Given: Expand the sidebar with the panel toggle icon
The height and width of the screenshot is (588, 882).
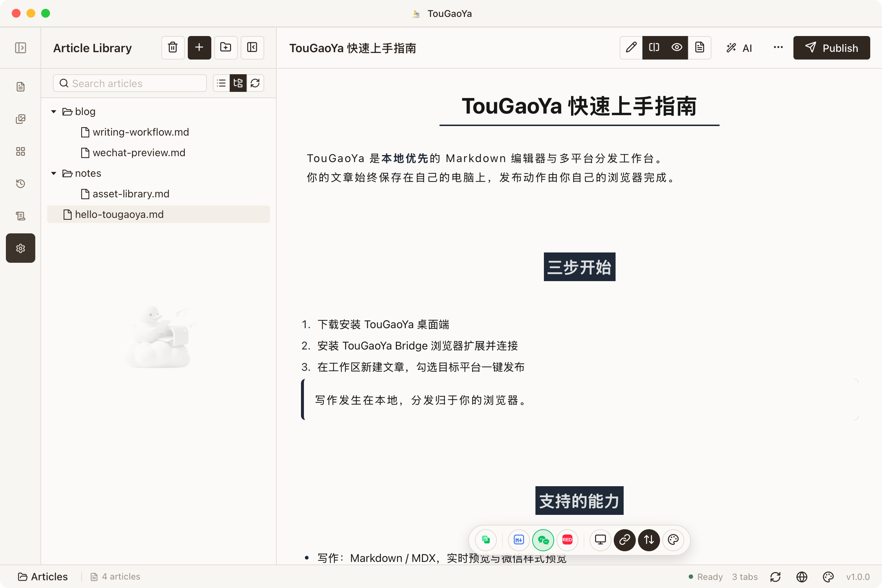Looking at the screenshot, I should [20, 48].
